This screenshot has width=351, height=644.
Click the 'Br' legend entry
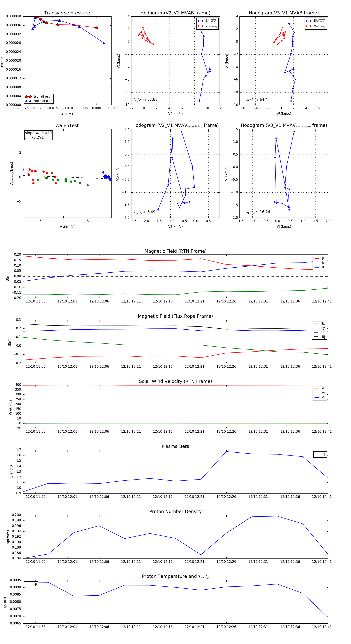tap(320, 259)
